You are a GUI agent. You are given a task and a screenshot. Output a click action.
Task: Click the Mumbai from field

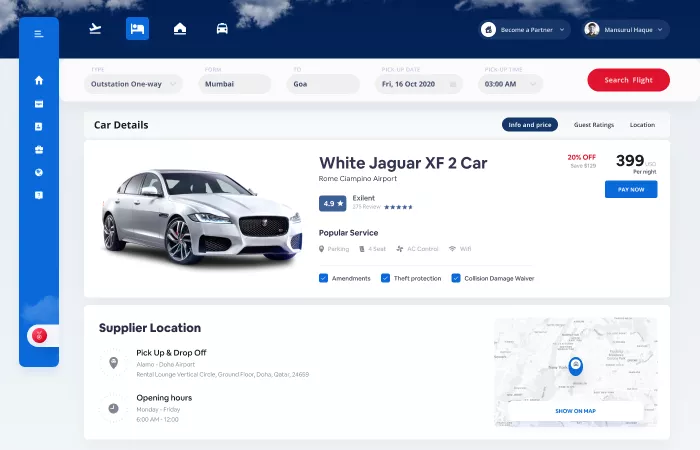235,84
